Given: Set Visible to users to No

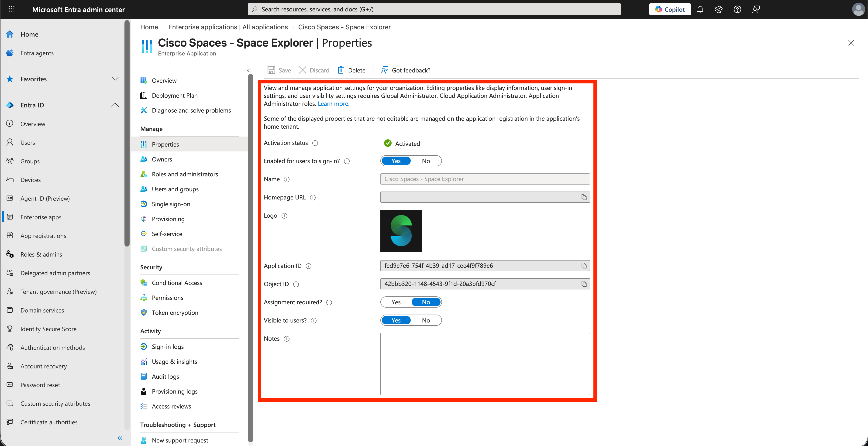Looking at the screenshot, I should [426, 320].
